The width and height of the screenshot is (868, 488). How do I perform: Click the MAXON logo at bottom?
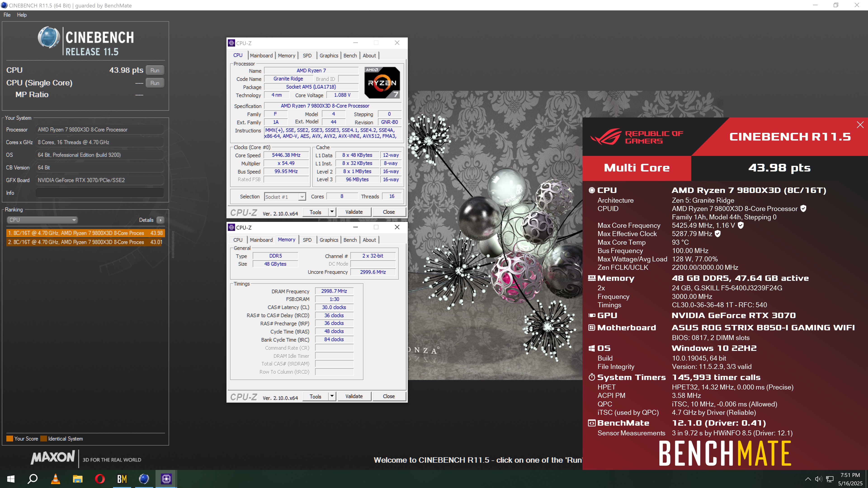pyautogui.click(x=53, y=457)
